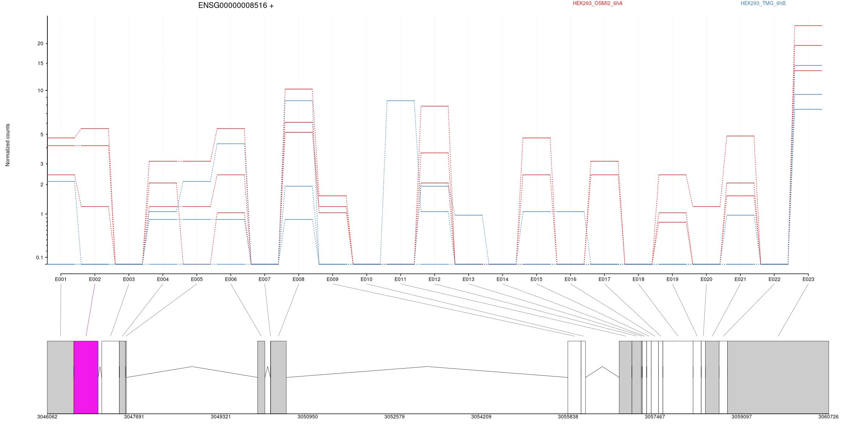This screenshot has width=868, height=434.
Task: Click exon label E015
Action: click(536, 279)
